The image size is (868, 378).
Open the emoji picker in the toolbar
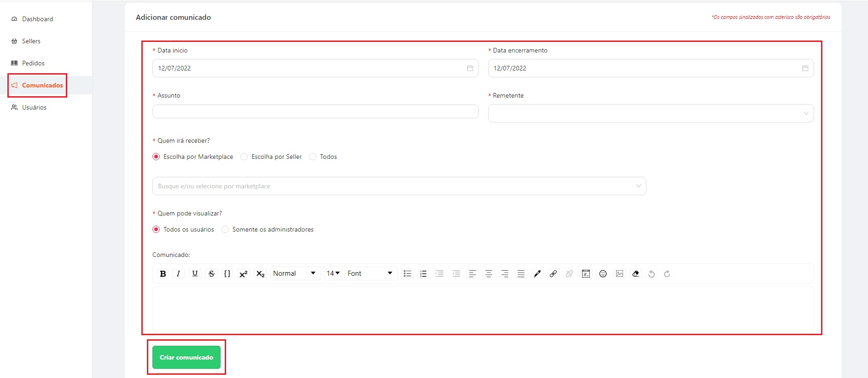coord(603,273)
